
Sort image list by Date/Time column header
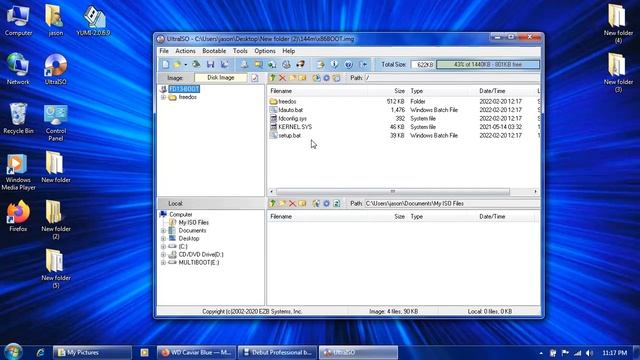(x=507, y=91)
